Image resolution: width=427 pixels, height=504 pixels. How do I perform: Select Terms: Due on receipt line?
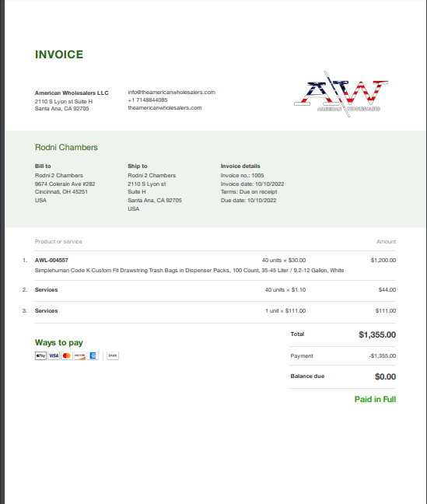click(x=249, y=192)
